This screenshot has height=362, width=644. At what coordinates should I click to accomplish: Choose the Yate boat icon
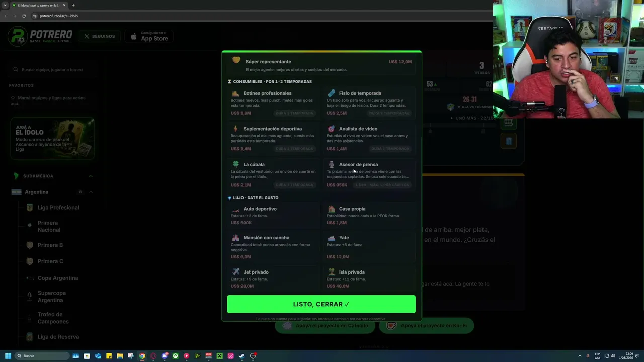click(331, 238)
